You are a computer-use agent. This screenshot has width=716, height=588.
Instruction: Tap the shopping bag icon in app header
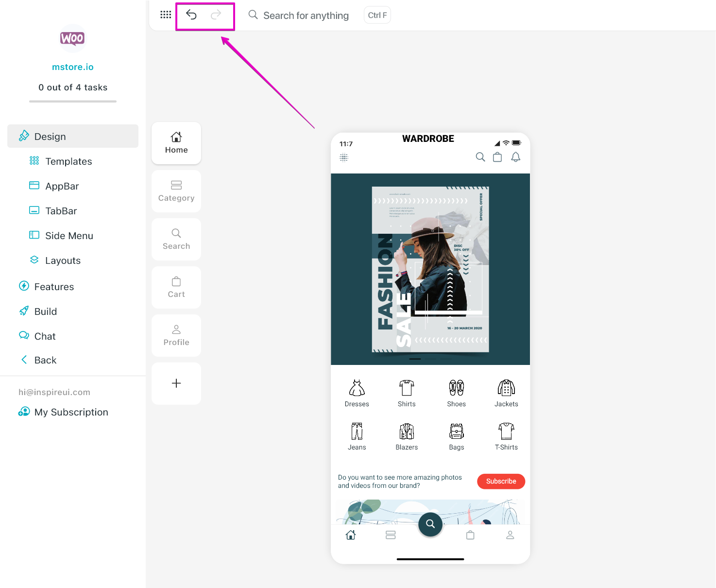pyautogui.click(x=497, y=157)
